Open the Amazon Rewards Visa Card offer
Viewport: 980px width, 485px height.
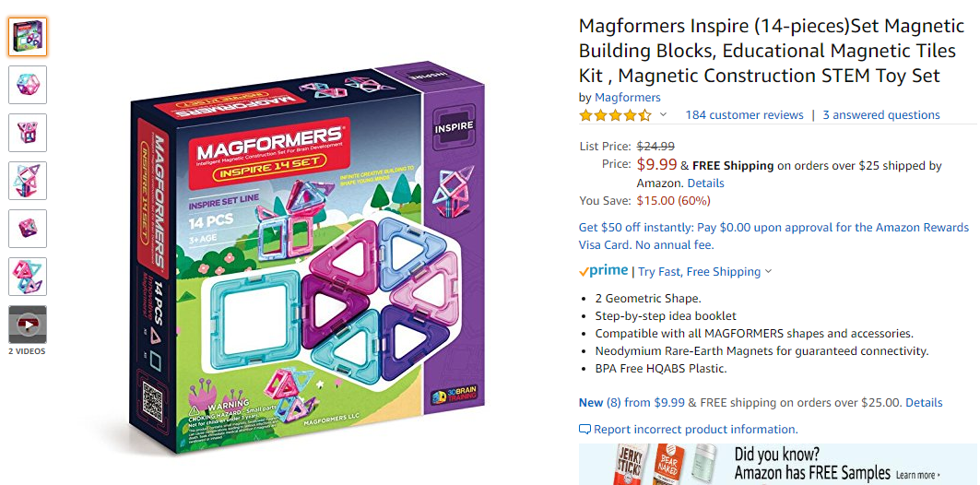[x=773, y=236]
